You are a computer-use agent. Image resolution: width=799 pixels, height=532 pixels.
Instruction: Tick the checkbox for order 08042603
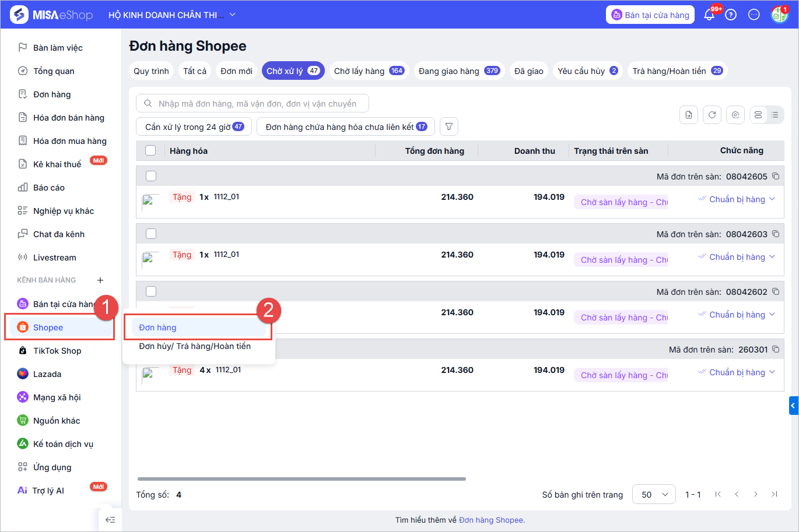(151, 234)
